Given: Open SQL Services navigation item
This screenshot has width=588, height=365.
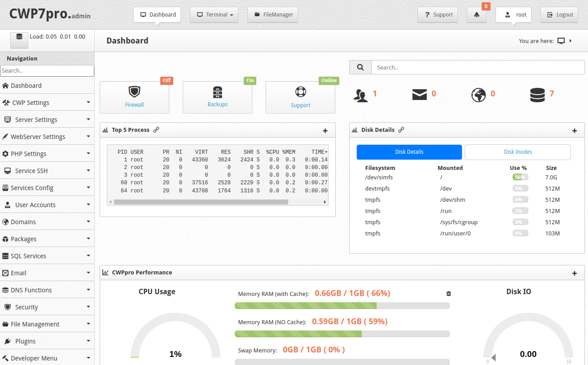Looking at the screenshot, I should (47, 256).
